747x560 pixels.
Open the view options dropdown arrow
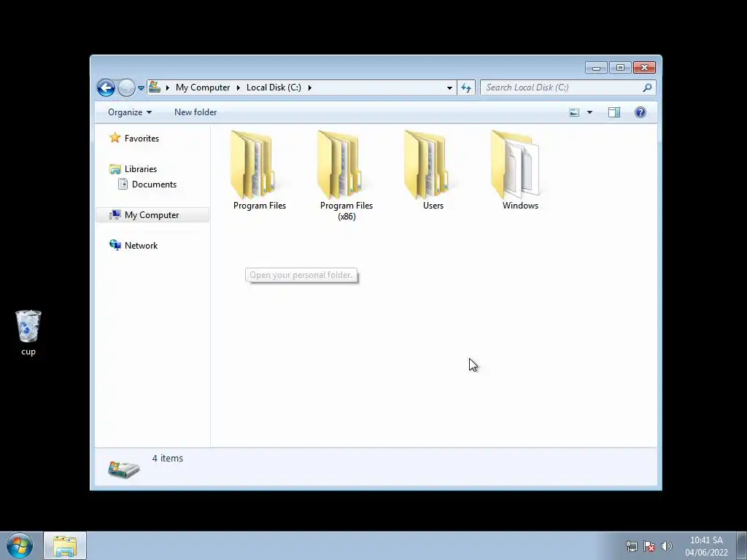pyautogui.click(x=589, y=112)
